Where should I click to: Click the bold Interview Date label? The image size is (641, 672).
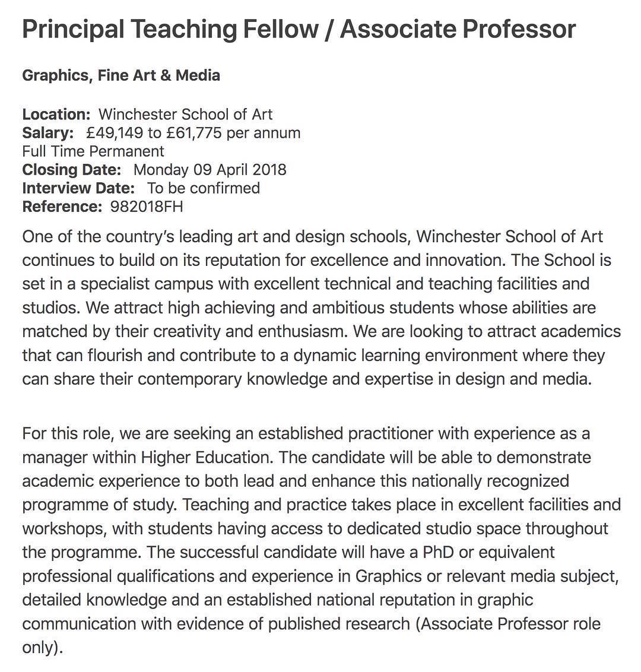(x=78, y=188)
